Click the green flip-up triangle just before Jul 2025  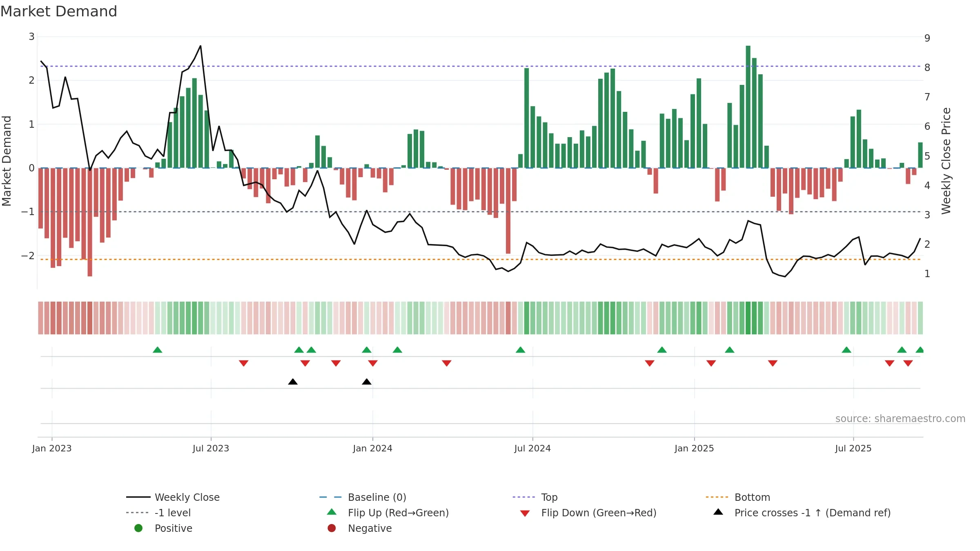(846, 350)
